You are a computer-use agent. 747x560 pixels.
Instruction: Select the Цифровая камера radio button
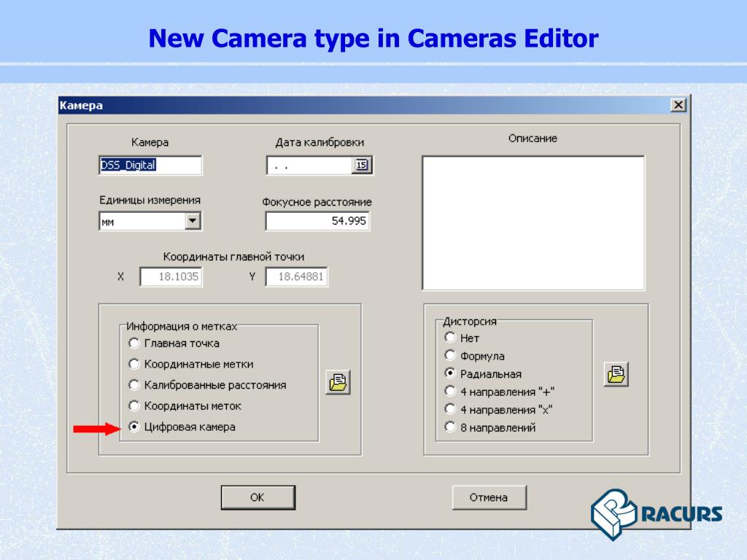[133, 427]
